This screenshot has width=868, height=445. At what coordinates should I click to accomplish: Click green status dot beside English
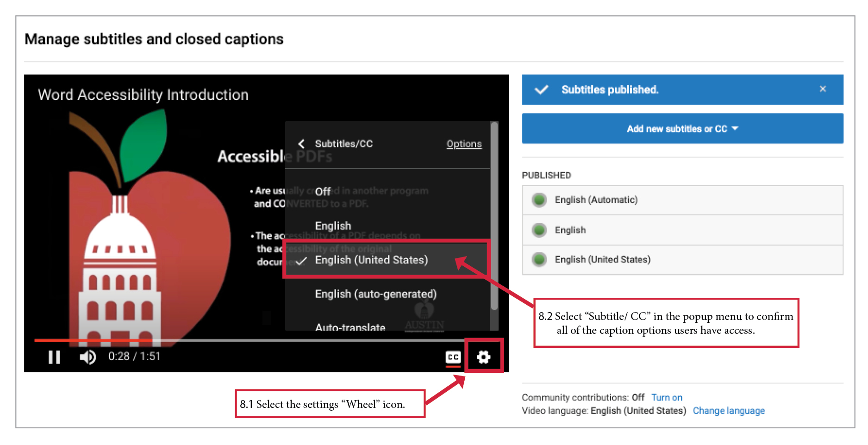point(539,230)
